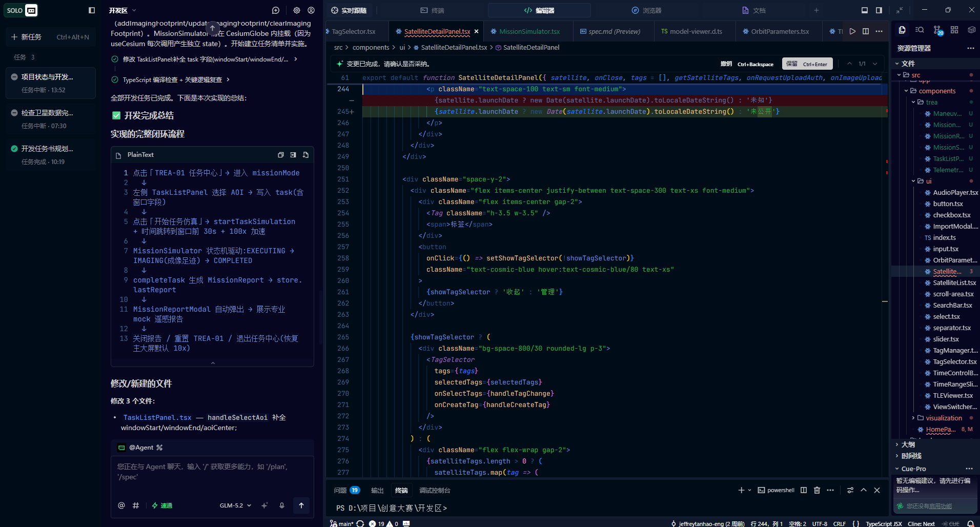The width and height of the screenshot is (980, 527).
Task: Maximize the terminal panel chevron
Action: 864,490
